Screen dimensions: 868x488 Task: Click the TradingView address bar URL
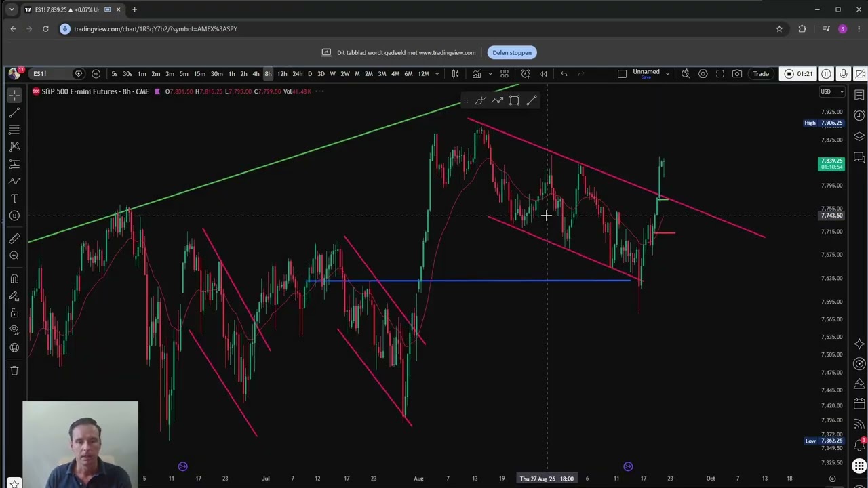point(155,29)
